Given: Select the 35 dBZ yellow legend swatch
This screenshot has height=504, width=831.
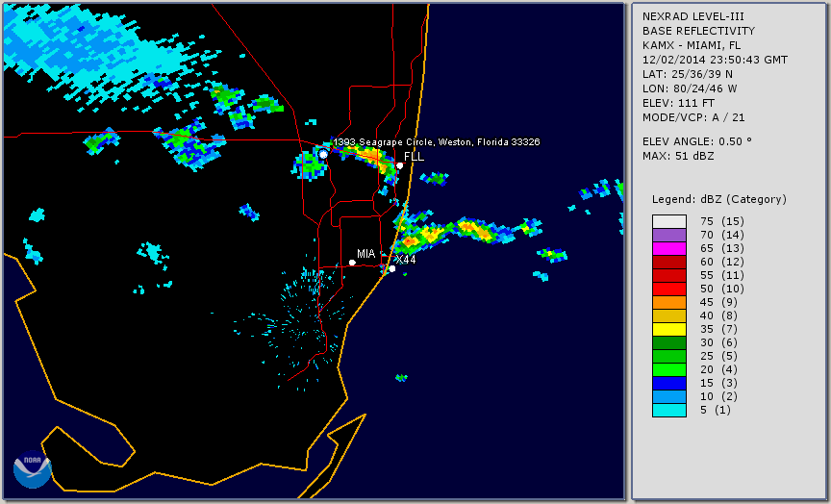Looking at the screenshot, I should coord(669,329).
